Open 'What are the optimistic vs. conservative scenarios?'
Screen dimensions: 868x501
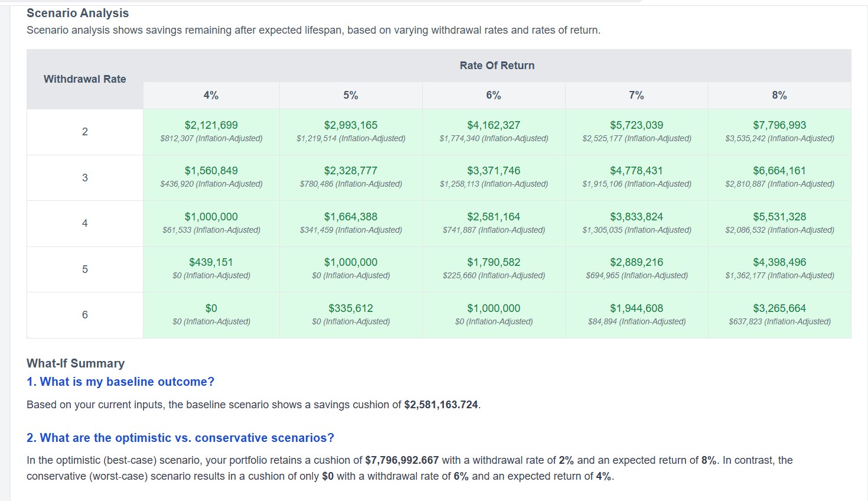point(180,437)
